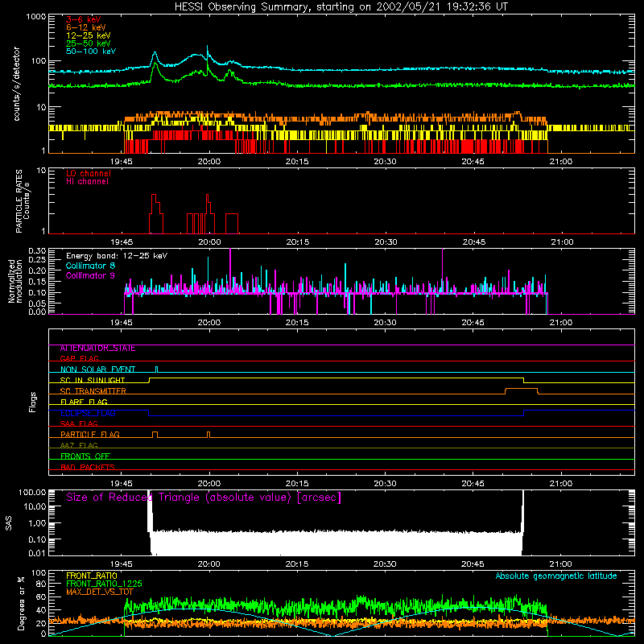Click the Normalized modulation axis label
Image resolution: width=644 pixels, height=644 pixels.
[15, 281]
